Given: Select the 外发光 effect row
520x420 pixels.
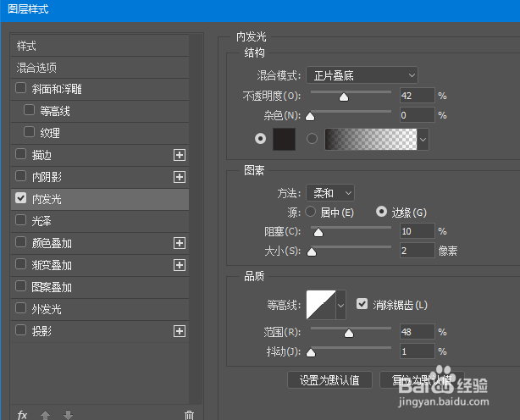Looking at the screenshot, I should coord(99,309).
